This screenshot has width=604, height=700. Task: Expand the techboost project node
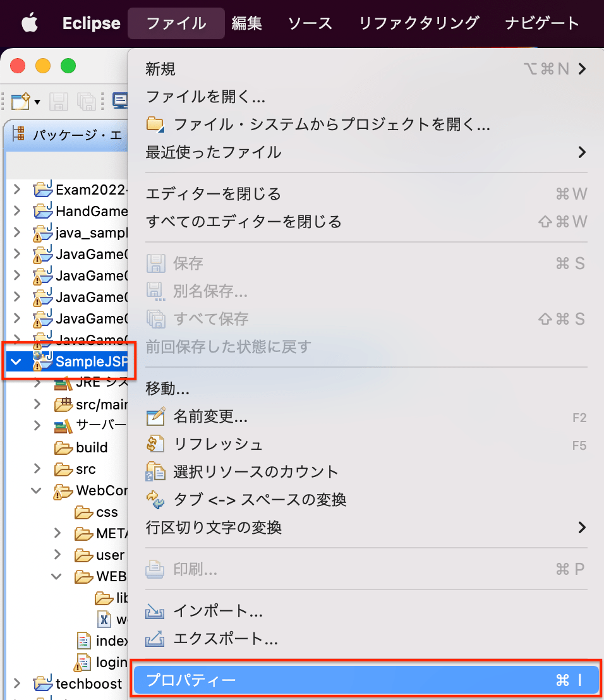17,683
